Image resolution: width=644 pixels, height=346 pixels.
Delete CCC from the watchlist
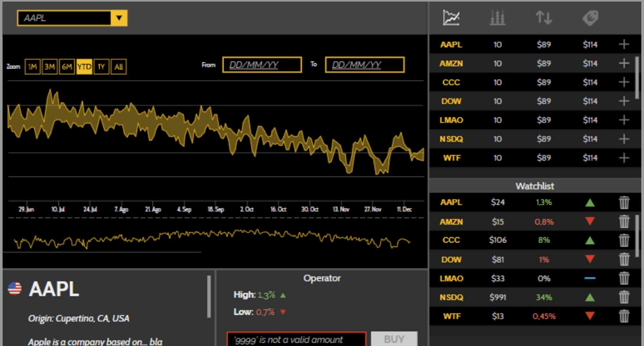point(624,240)
